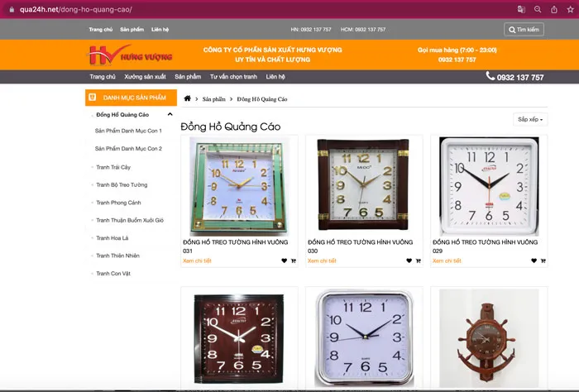
Task: Open Tranh Thuận Buồm Xuôi Gió category
Action: [x=130, y=220]
